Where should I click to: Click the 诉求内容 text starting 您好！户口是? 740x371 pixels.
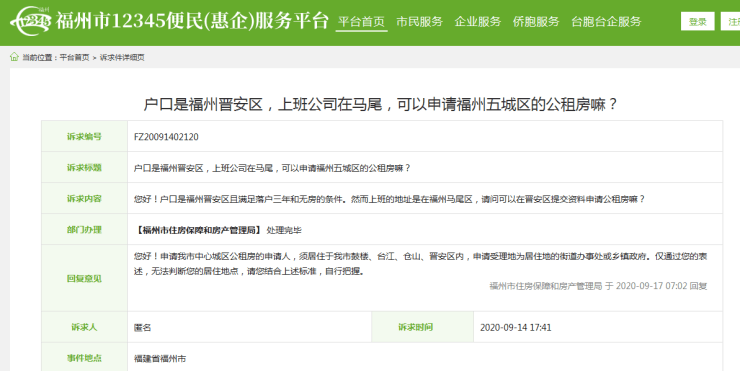[389, 199]
